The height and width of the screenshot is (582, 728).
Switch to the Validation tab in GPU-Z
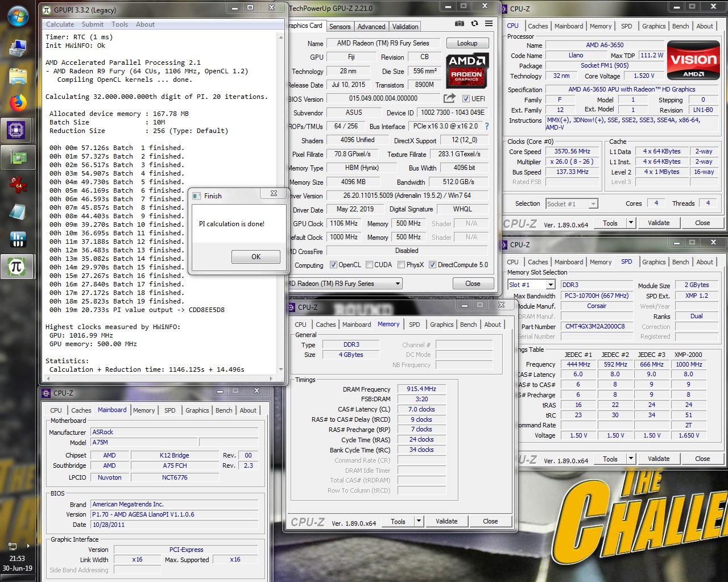click(405, 27)
